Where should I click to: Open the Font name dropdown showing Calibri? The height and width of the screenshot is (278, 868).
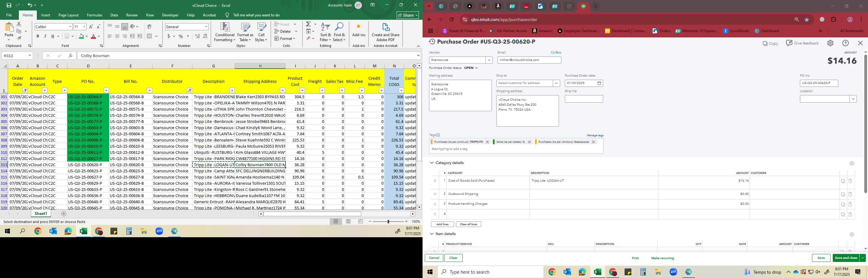pyautogui.click(x=71, y=27)
